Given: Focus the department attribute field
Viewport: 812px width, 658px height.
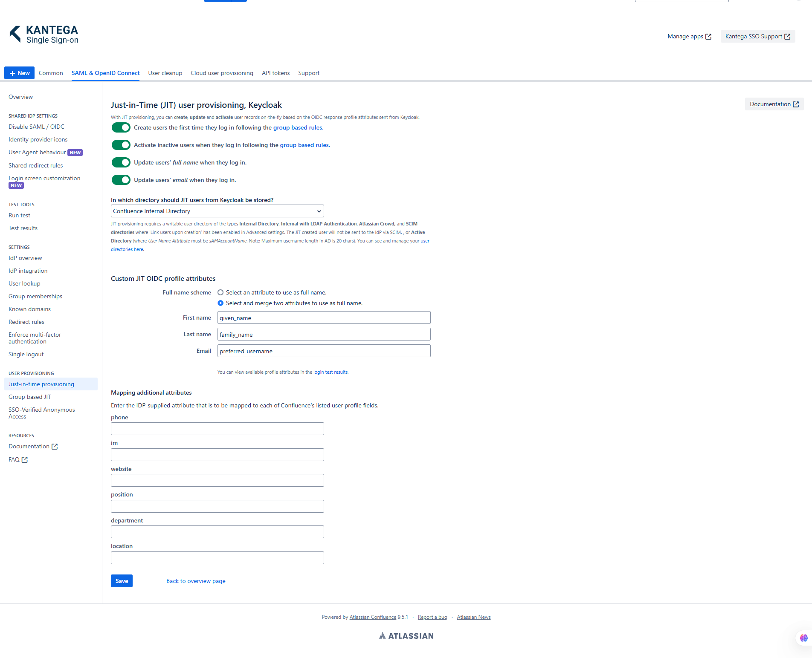Looking at the screenshot, I should tap(217, 532).
